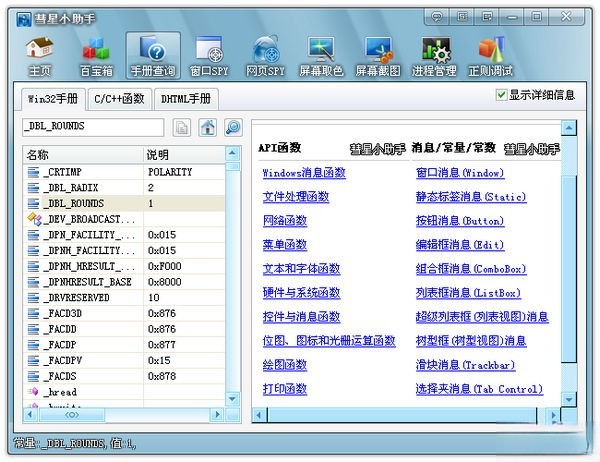Launch the 网页SPY tool
This screenshot has height=462, width=600.
[266, 56]
